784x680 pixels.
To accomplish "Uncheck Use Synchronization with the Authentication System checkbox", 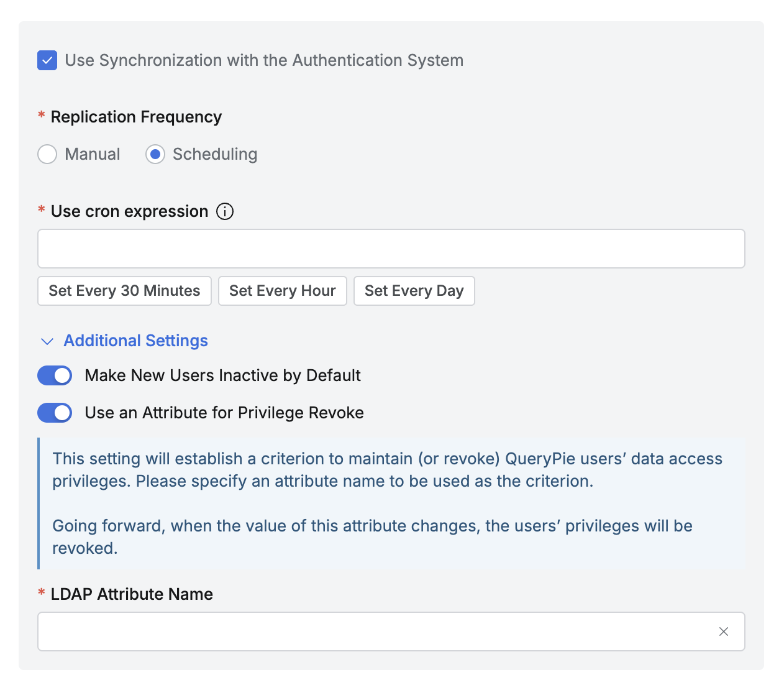I will click(47, 60).
